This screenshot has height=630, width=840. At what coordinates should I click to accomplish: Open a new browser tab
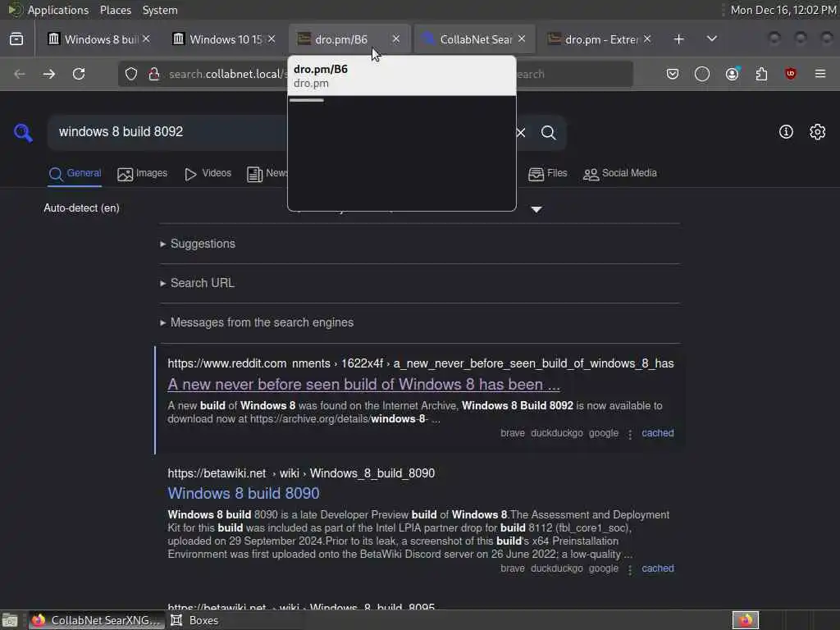pos(678,39)
